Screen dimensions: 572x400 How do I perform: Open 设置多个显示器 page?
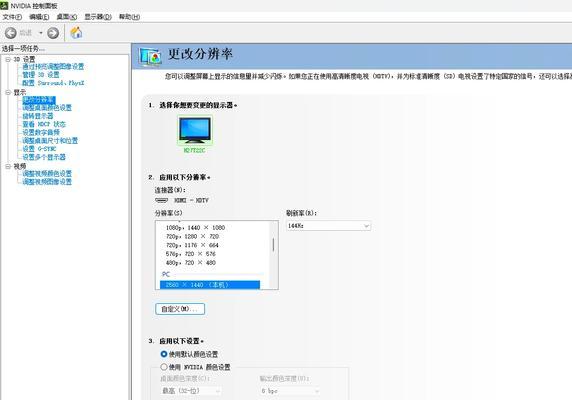[x=44, y=157]
